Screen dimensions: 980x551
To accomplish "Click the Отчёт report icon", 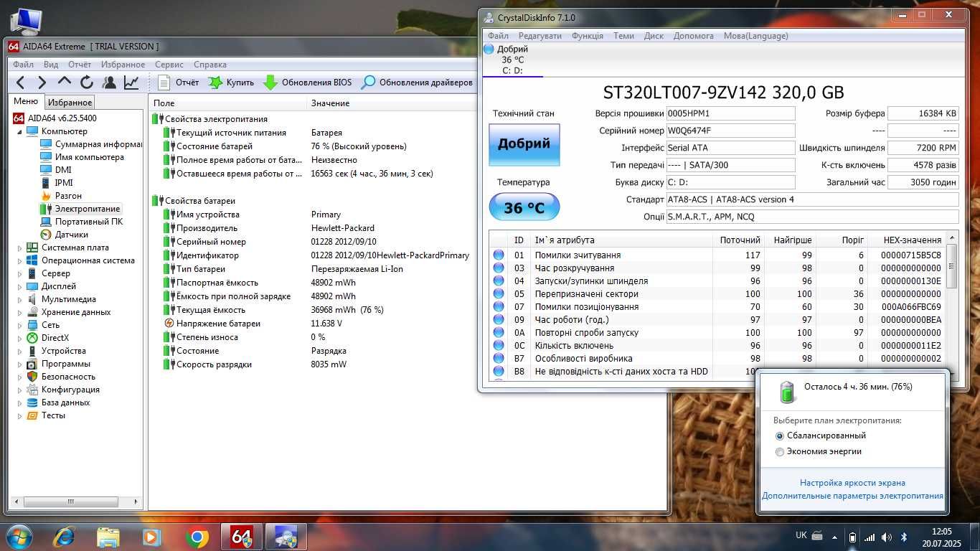I will tap(164, 83).
